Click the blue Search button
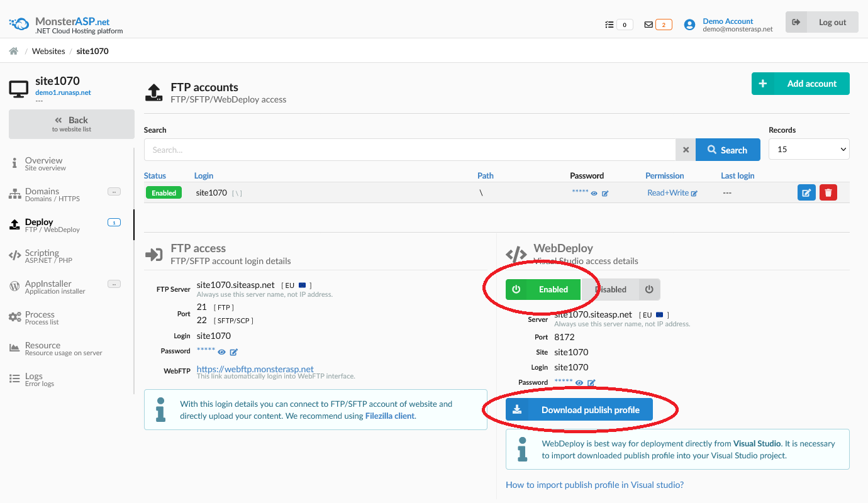This screenshot has width=868, height=503. [728, 150]
